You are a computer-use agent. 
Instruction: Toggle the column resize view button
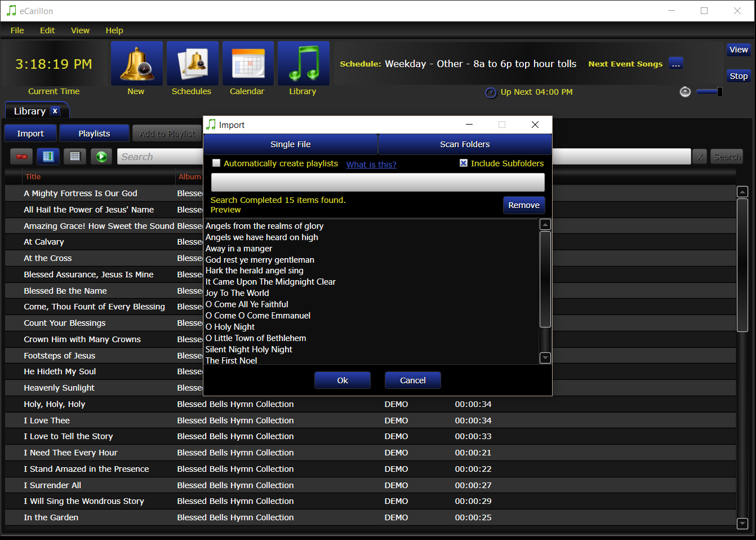48,157
